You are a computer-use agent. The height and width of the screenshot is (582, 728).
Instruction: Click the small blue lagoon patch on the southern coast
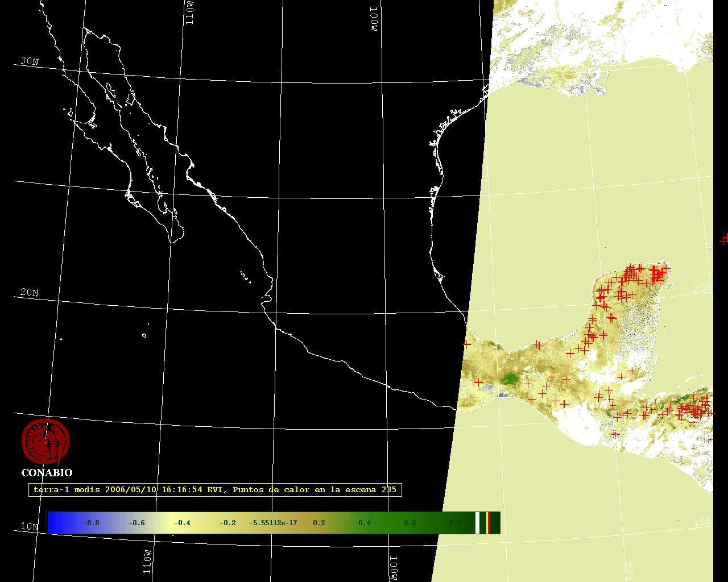[x=502, y=395]
